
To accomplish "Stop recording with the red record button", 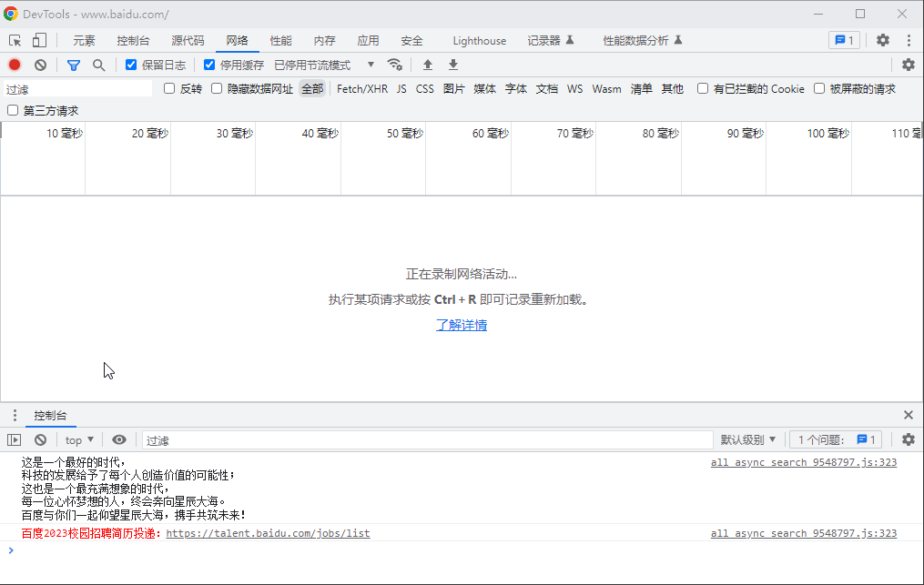I will click(15, 65).
